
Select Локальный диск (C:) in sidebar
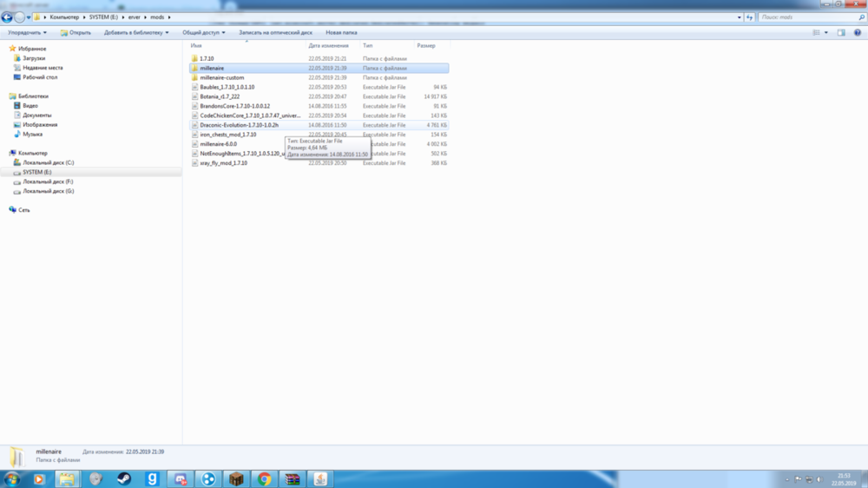pyautogui.click(x=48, y=163)
